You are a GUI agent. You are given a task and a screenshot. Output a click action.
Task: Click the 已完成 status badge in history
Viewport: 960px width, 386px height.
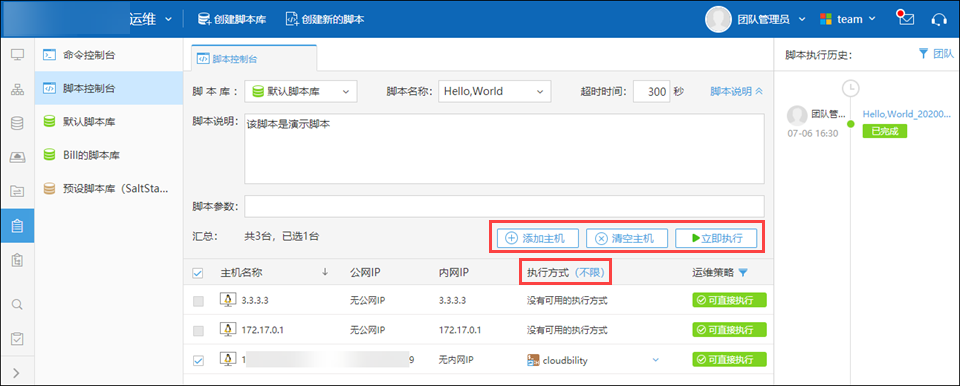(x=884, y=131)
